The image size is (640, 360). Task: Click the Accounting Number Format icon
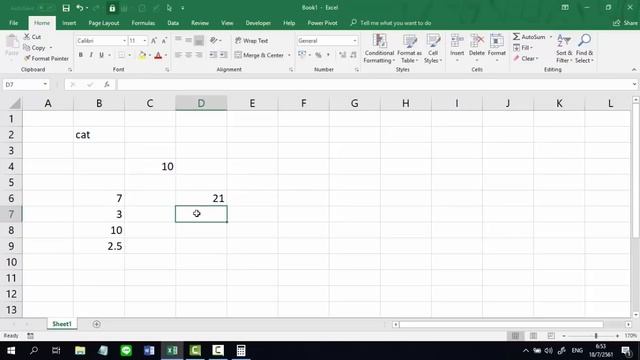point(302,55)
